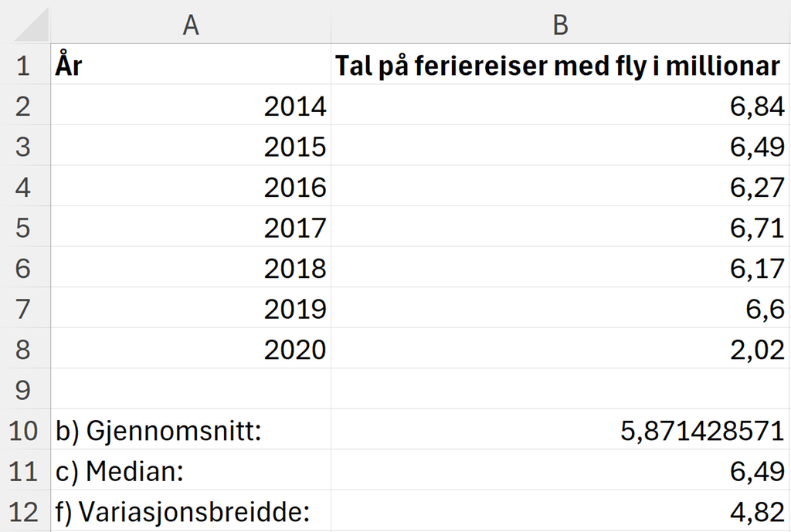Select the cell showing value 6,84
The image size is (791, 532).
pos(560,106)
